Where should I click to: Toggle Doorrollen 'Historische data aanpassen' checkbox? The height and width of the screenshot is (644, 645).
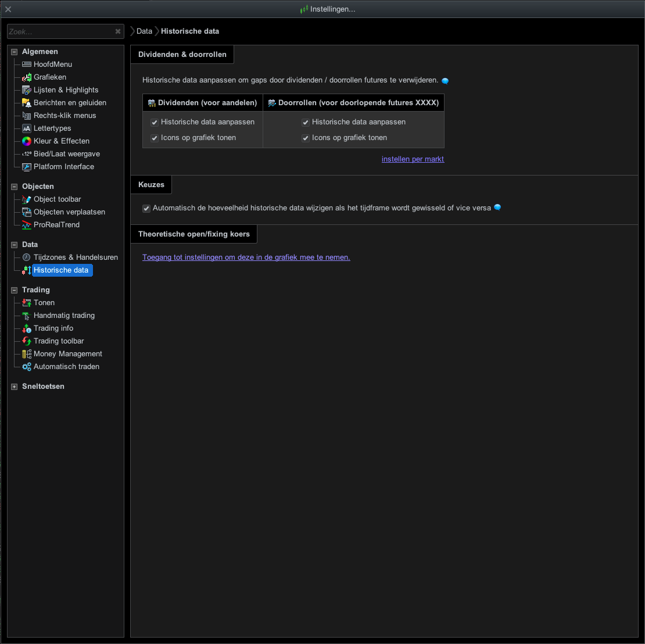point(306,122)
